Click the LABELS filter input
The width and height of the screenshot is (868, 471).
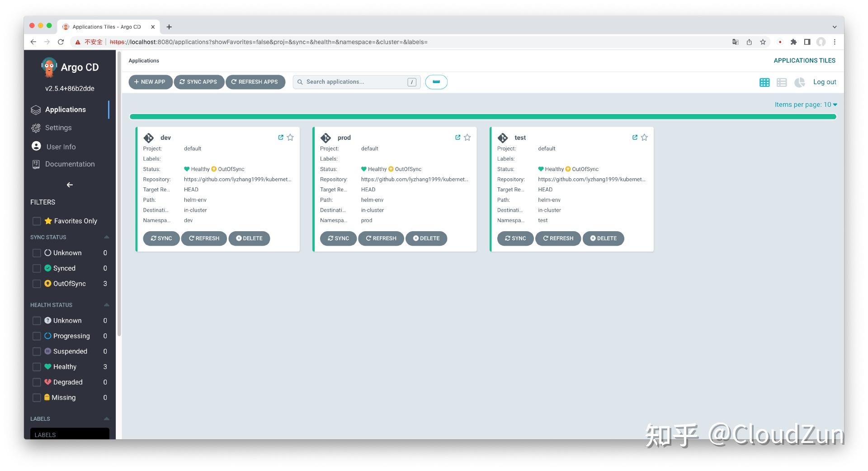pyautogui.click(x=70, y=434)
